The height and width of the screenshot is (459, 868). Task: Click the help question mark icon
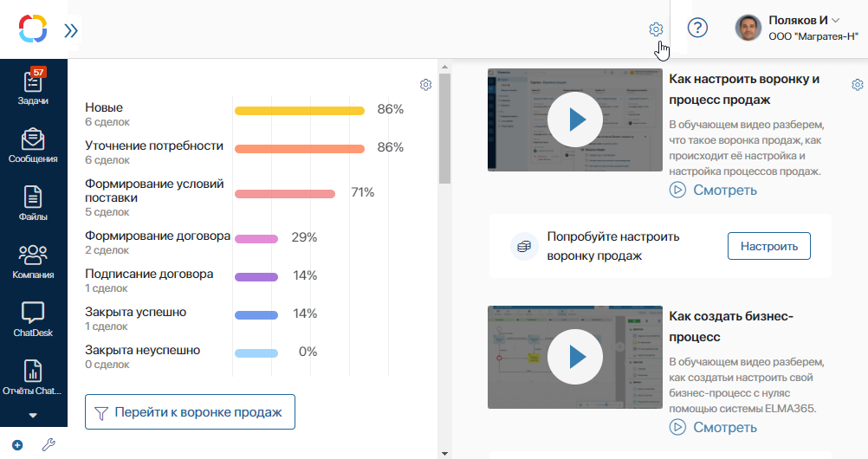[x=697, y=27]
